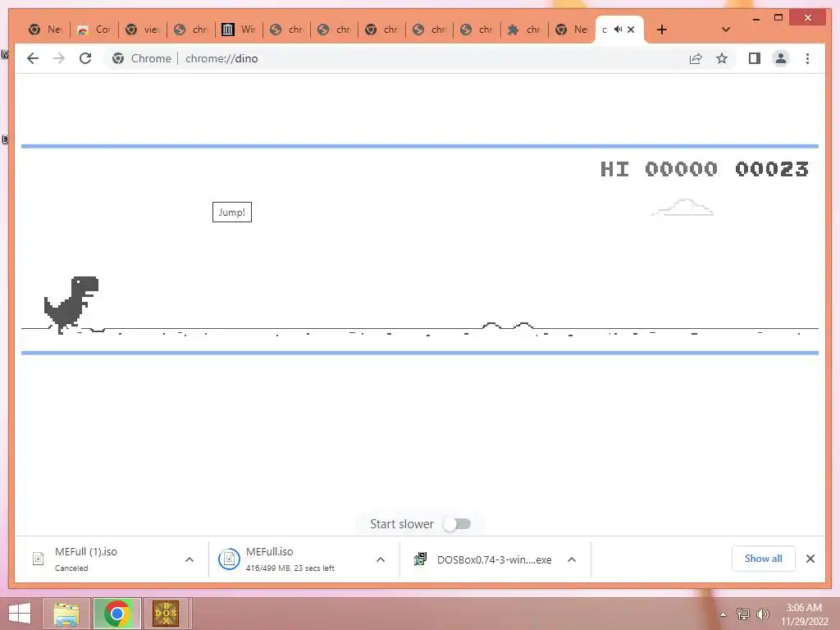Click the forward navigation arrow
The width and height of the screenshot is (840, 630).
(59, 58)
